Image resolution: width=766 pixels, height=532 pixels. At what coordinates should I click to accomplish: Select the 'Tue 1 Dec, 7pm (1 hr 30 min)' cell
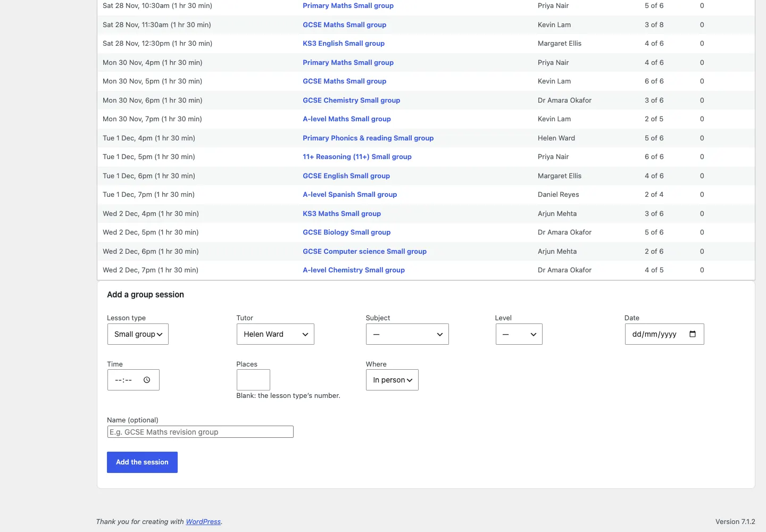point(149,195)
